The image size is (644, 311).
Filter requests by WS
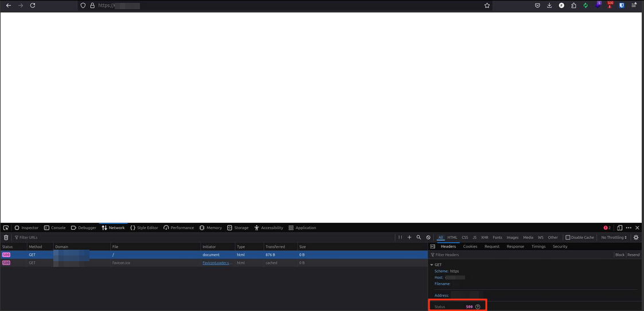(x=541, y=238)
